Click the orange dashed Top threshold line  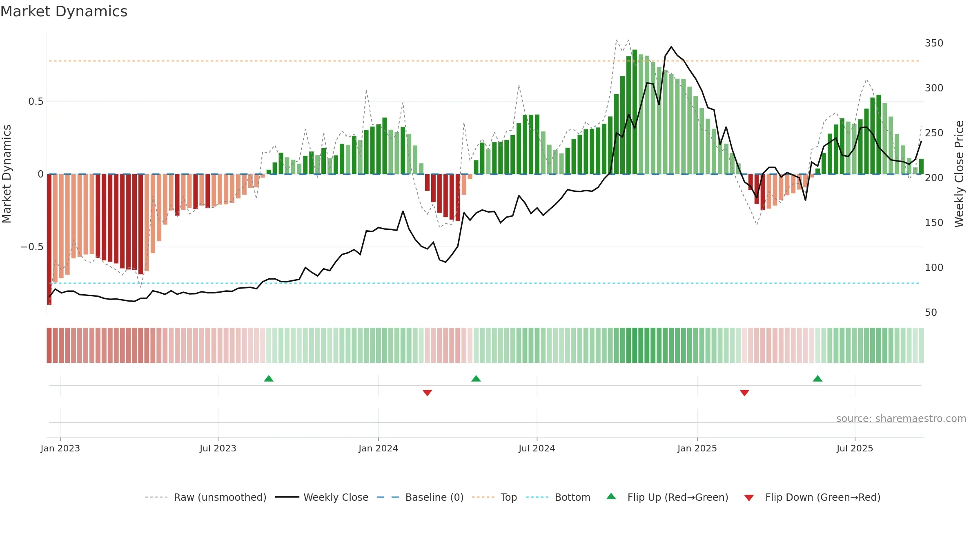tap(484, 61)
